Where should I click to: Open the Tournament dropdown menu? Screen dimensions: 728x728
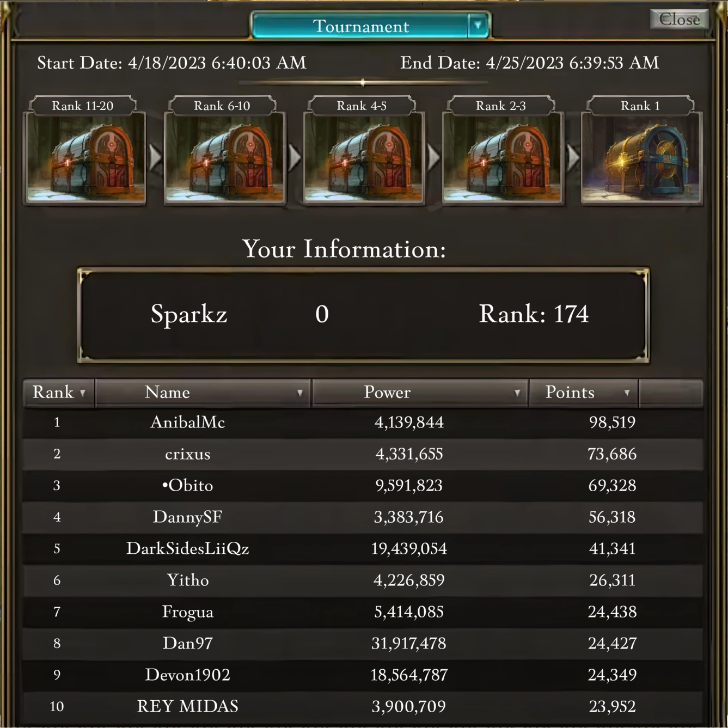click(478, 26)
